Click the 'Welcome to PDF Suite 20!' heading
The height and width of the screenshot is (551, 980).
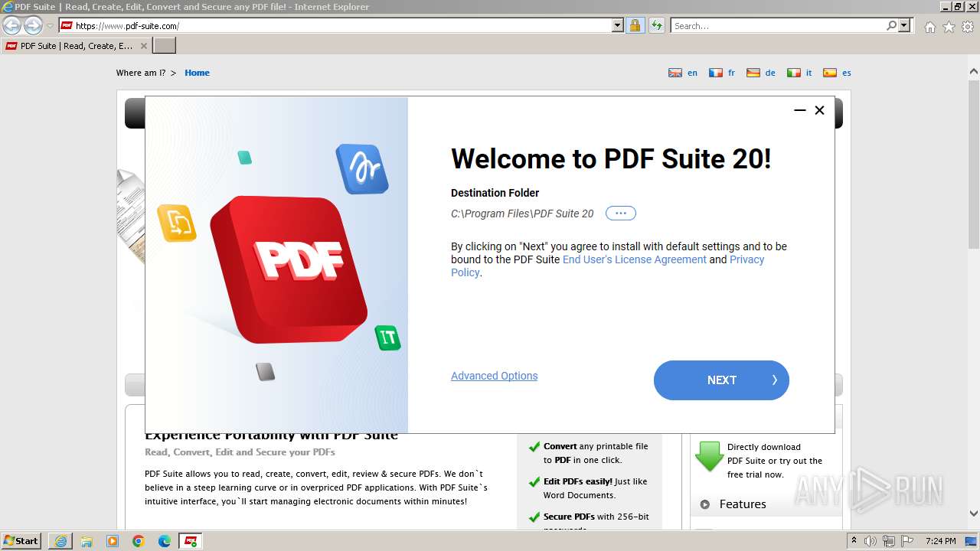611,159
